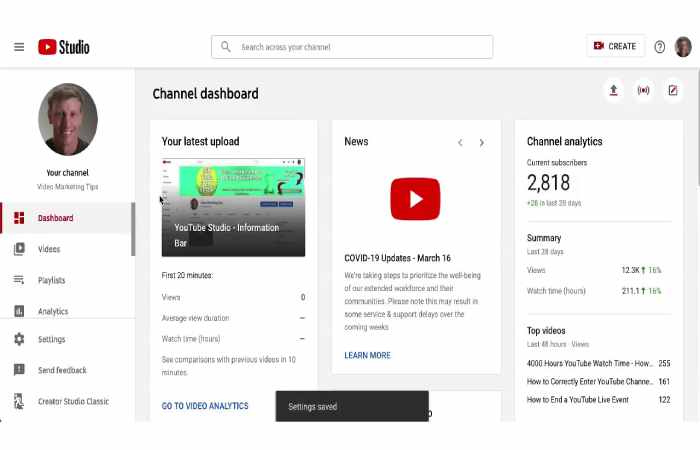
Task: Open Send feedback in the sidebar
Action: pyautogui.click(x=67, y=370)
